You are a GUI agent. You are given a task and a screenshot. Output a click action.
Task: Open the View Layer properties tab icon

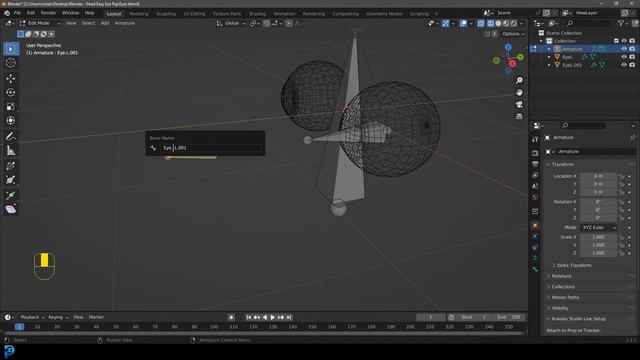click(x=535, y=175)
